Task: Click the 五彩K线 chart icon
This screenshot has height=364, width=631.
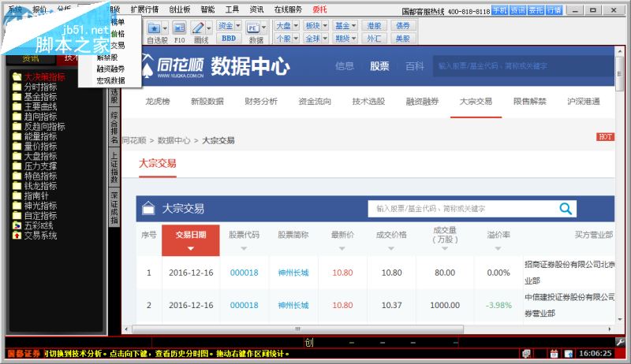Action: point(17,225)
